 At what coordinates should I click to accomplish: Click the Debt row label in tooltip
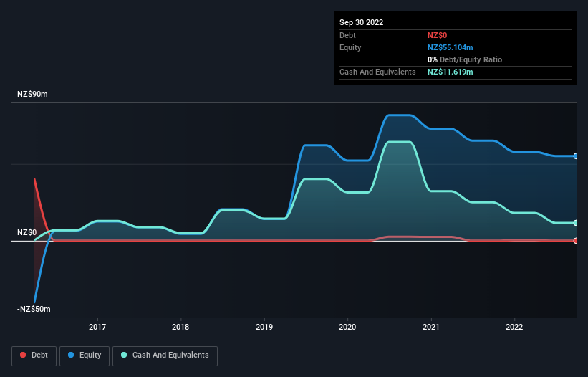[347, 35]
